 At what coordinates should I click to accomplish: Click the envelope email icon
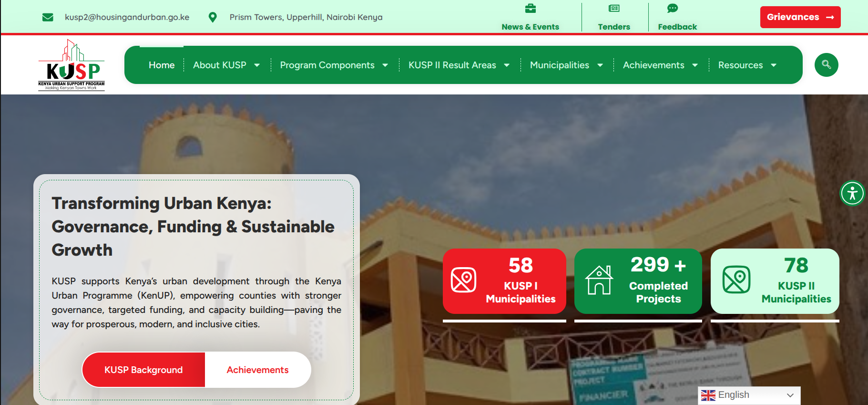click(x=48, y=18)
